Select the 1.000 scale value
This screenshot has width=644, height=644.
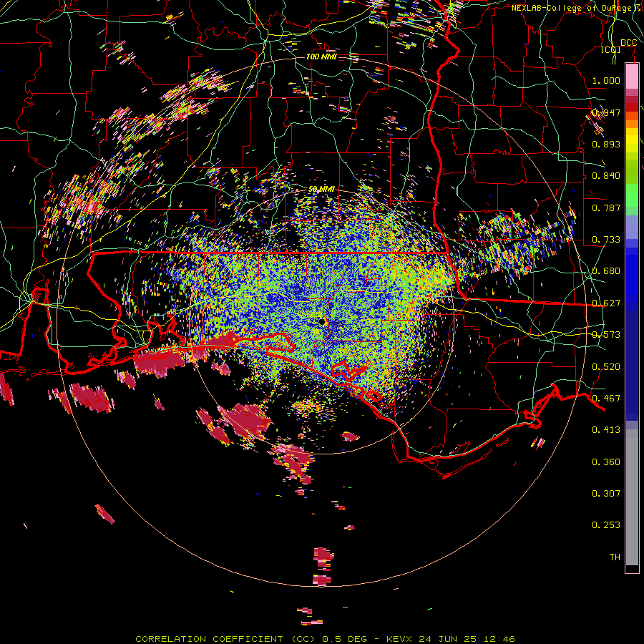[x=606, y=80]
